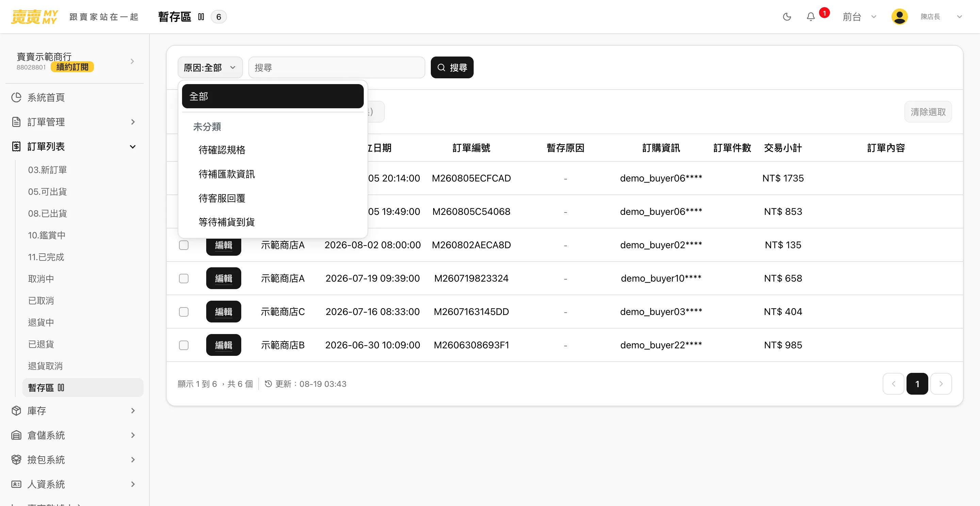Image resolution: width=980 pixels, height=506 pixels.
Task: Open 03.新訂單 in sidebar
Action: click(48, 170)
